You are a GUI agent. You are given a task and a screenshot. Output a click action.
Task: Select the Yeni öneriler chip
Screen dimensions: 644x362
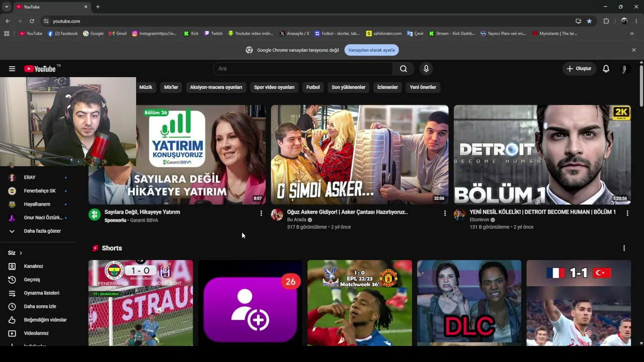click(x=423, y=87)
